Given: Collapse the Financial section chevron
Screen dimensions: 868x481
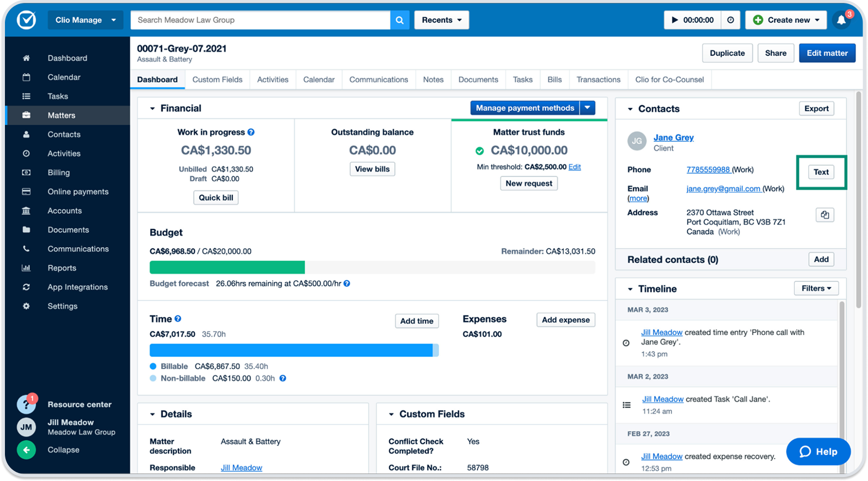Looking at the screenshot, I should click(152, 108).
